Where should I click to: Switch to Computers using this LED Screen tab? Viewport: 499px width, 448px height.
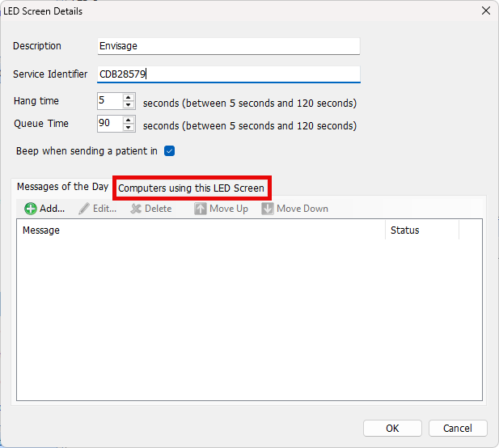[191, 188]
